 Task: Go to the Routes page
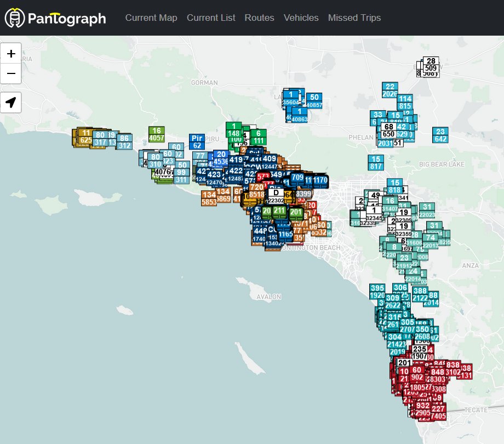[x=259, y=18]
